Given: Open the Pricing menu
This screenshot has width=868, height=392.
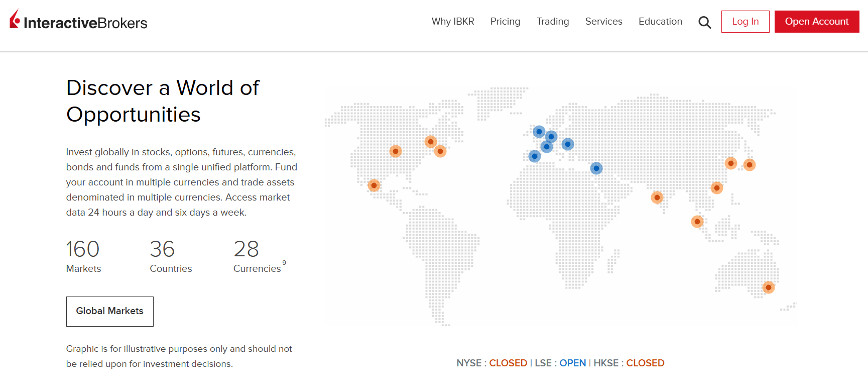Looking at the screenshot, I should [505, 22].
